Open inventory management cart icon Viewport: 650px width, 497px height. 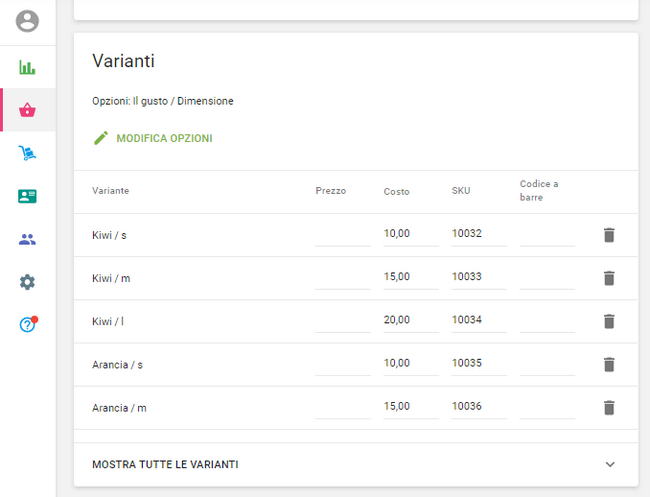(x=27, y=153)
